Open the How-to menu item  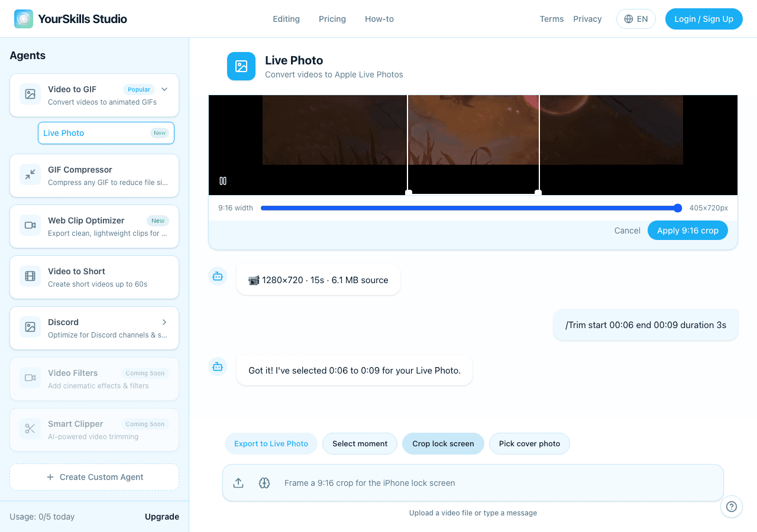[x=379, y=19]
